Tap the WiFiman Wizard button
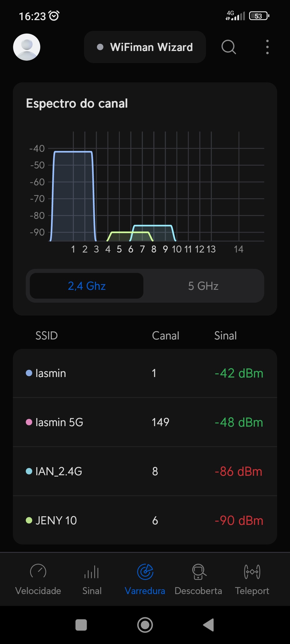The image size is (290, 644). pyautogui.click(x=145, y=47)
